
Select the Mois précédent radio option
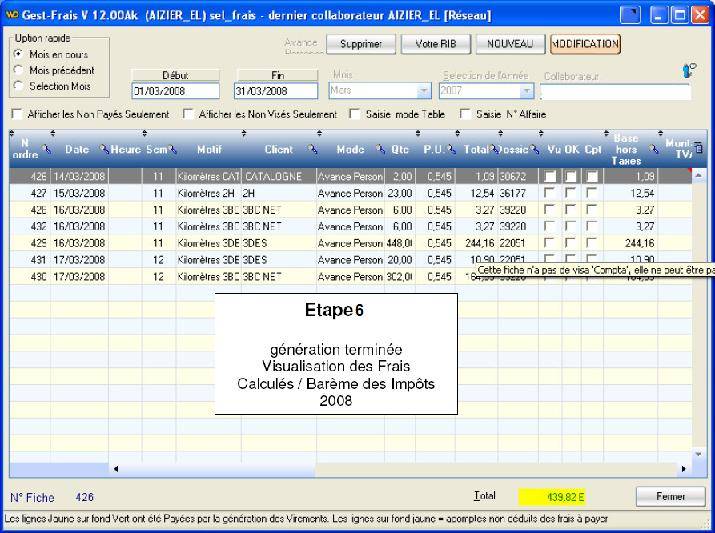pos(19,70)
